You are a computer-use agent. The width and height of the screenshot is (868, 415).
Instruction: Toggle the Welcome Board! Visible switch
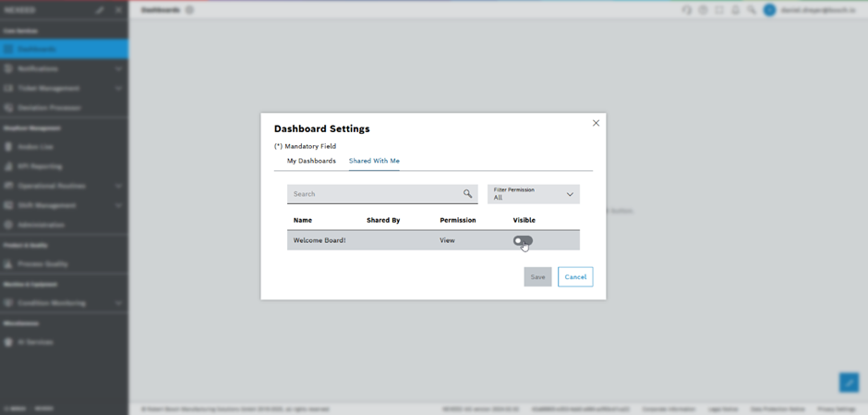pos(523,240)
